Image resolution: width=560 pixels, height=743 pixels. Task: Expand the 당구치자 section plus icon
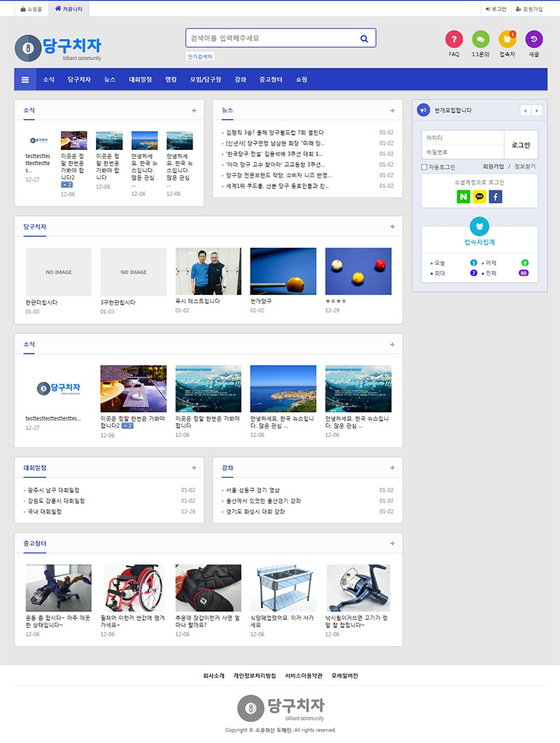(392, 227)
